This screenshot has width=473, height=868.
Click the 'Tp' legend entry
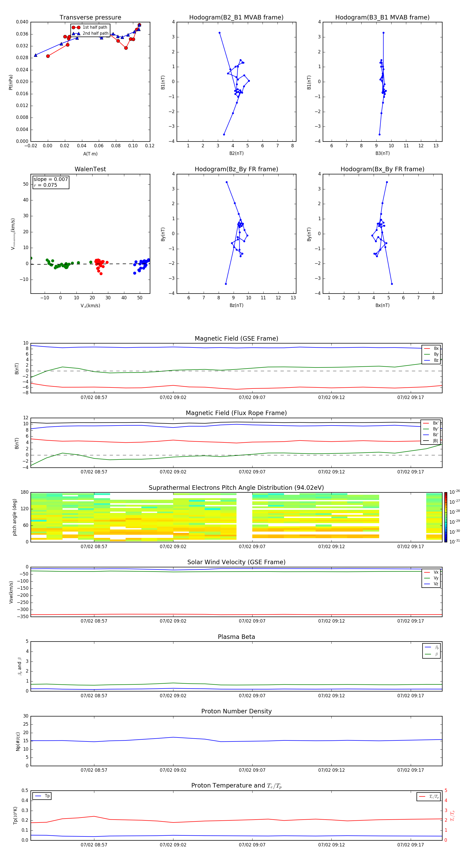point(42,796)
